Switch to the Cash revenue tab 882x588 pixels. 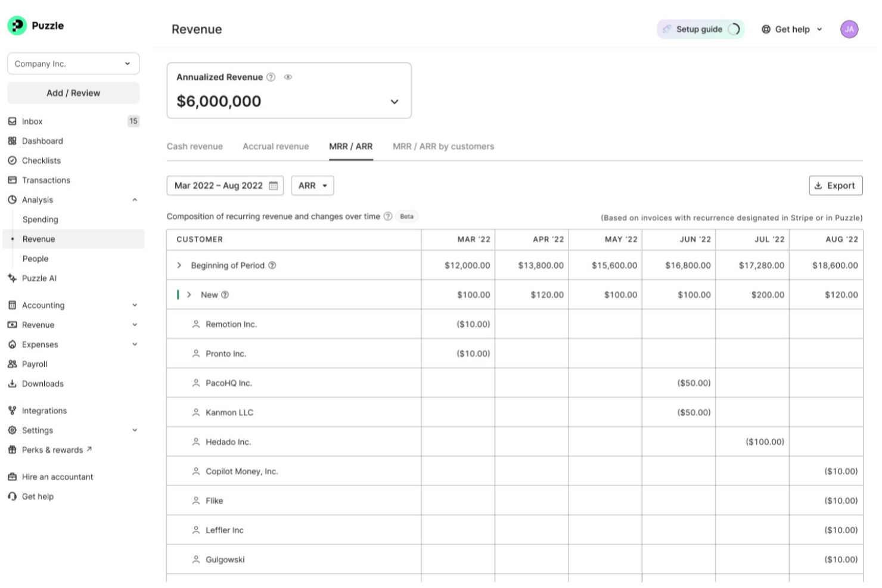(x=194, y=146)
